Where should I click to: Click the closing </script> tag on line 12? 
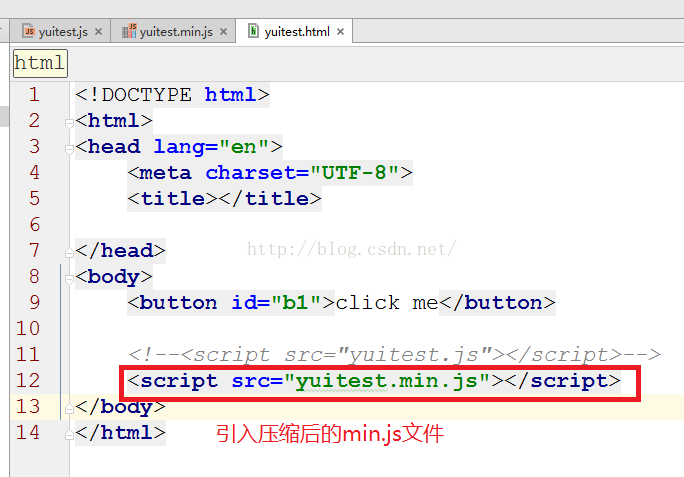[563, 381]
